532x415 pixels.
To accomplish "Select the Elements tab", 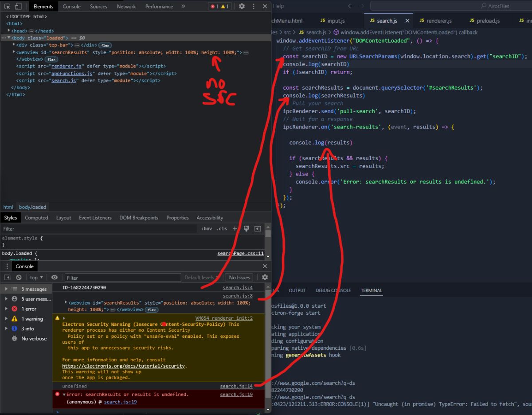I will pos(43,6).
